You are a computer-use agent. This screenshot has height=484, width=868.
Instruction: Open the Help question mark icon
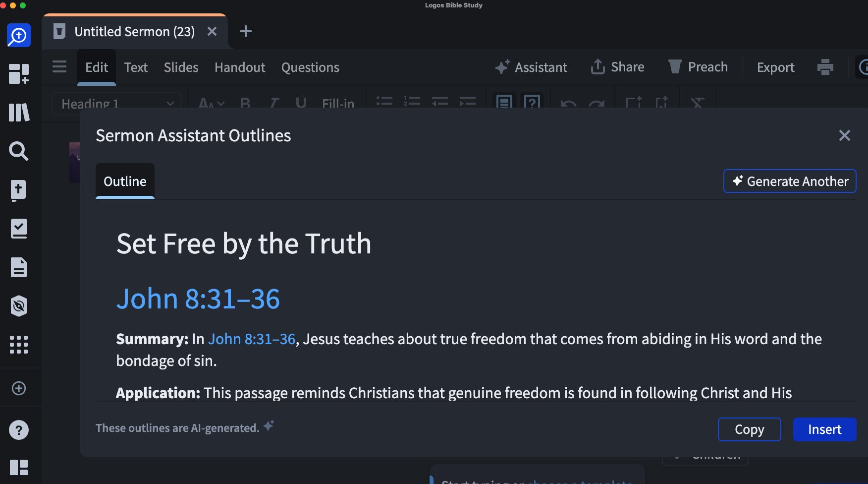pyautogui.click(x=19, y=430)
